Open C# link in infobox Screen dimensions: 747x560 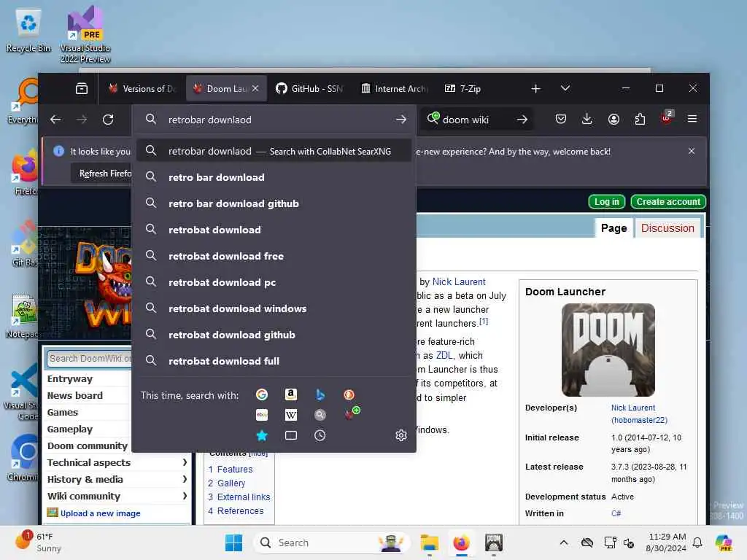pos(616,513)
